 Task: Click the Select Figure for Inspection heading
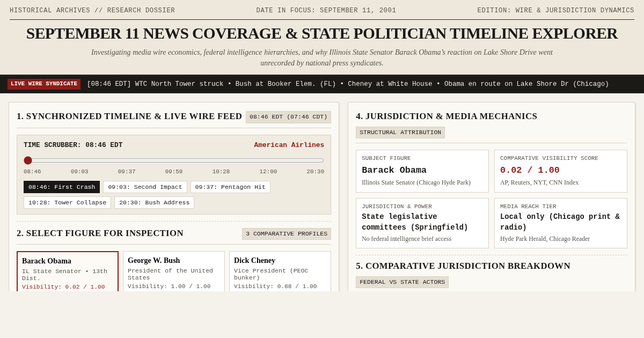click(x=100, y=233)
